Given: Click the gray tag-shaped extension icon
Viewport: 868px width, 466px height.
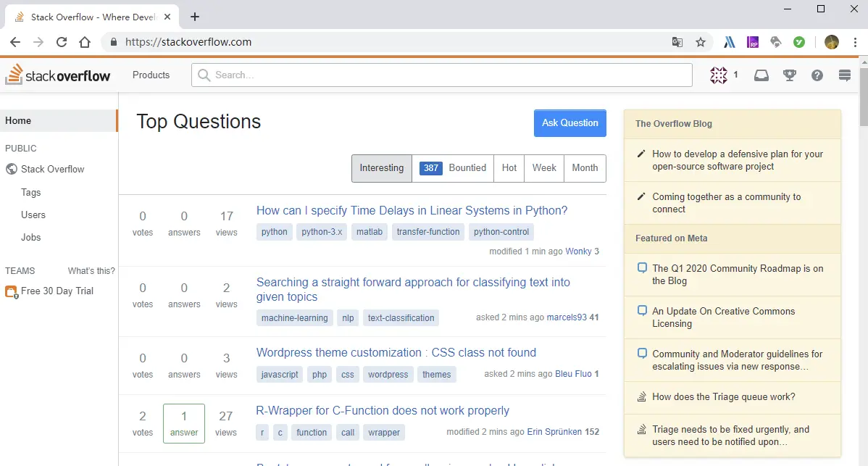Looking at the screenshot, I should (x=775, y=42).
